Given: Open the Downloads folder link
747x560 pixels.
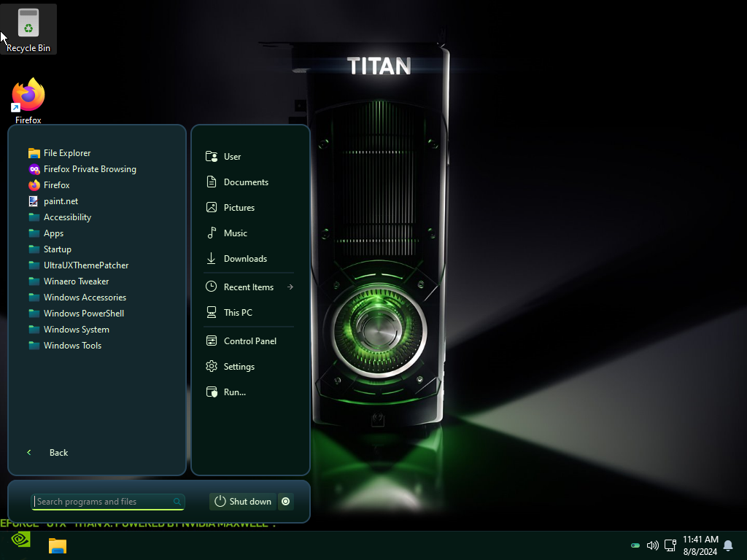Looking at the screenshot, I should click(236, 259).
